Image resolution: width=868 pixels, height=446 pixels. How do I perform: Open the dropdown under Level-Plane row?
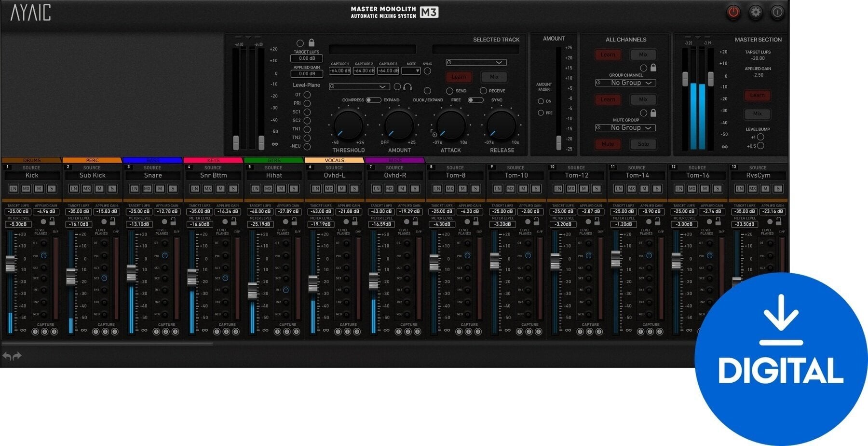click(359, 86)
